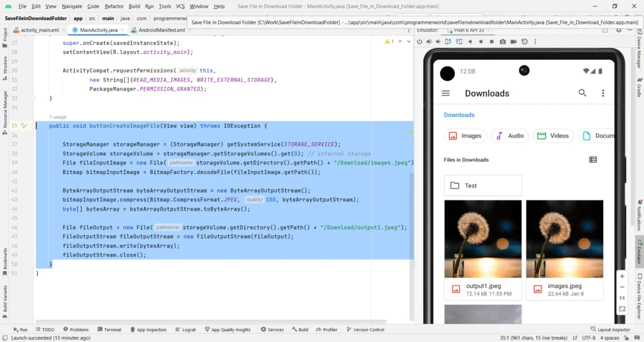Fit the emulator to the window

pos(622,309)
